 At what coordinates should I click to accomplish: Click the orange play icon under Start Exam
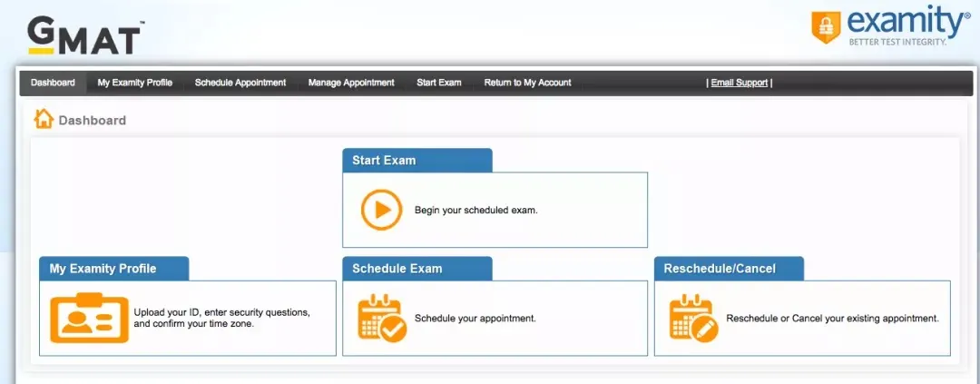pyautogui.click(x=381, y=210)
